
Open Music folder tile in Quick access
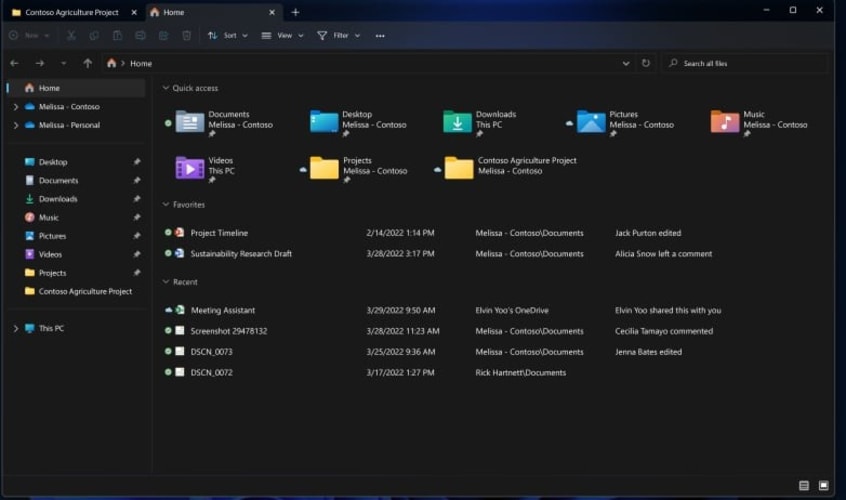coord(759,124)
